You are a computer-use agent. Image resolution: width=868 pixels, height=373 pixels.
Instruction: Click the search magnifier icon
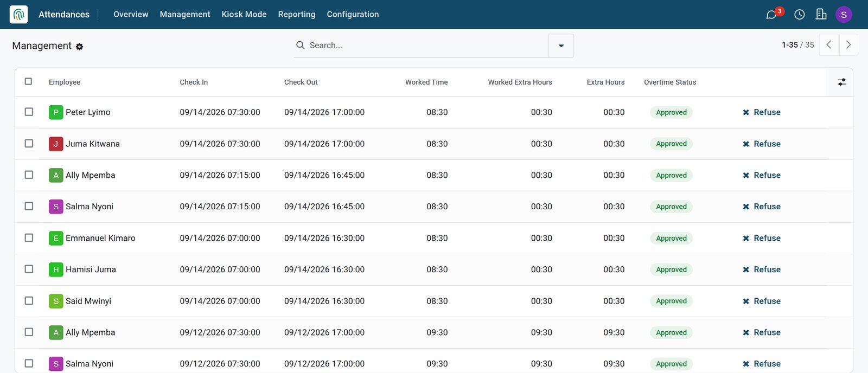point(300,45)
